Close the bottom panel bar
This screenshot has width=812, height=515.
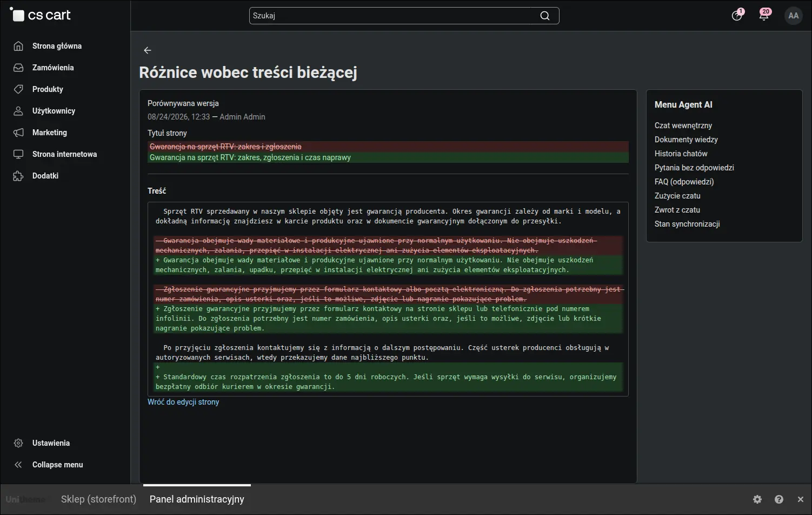[x=801, y=499]
